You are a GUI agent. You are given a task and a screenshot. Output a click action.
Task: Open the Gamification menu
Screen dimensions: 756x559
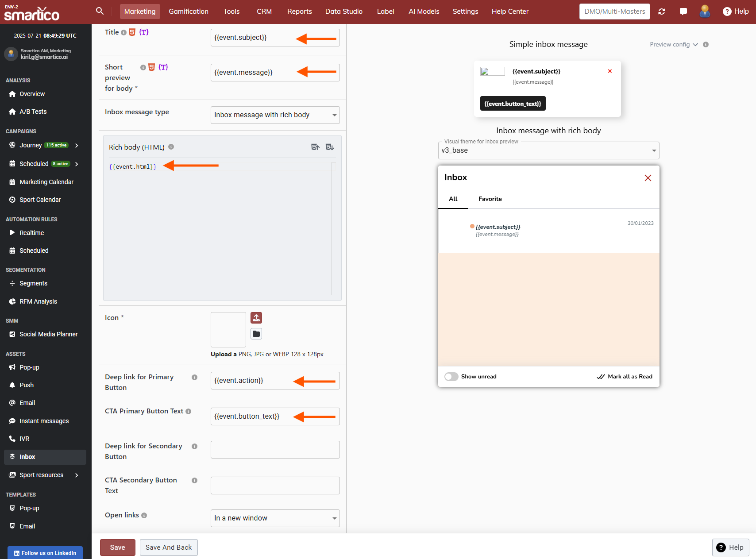(x=189, y=12)
